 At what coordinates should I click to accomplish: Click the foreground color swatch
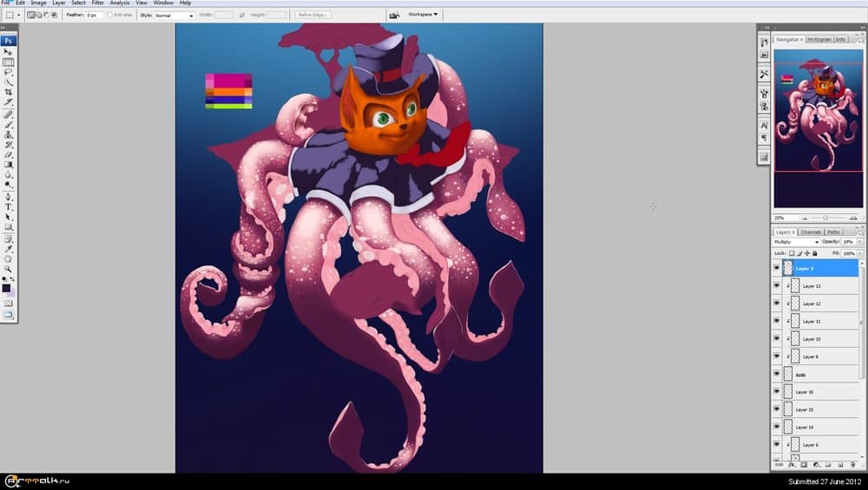7,287
